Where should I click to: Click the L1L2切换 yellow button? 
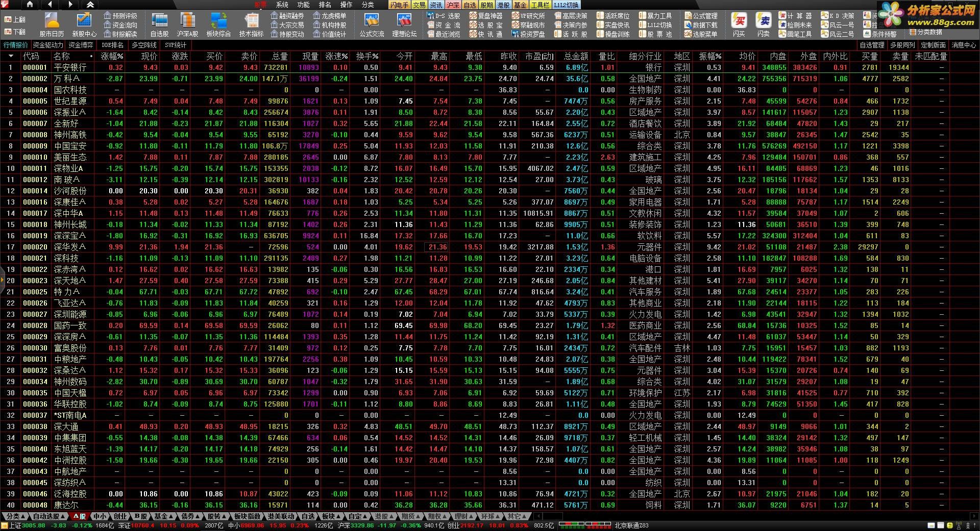point(566,5)
